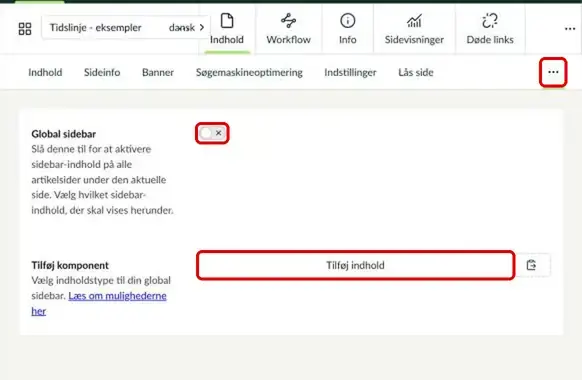
Task: Click the Tilføj indhold button
Action: [355, 265]
